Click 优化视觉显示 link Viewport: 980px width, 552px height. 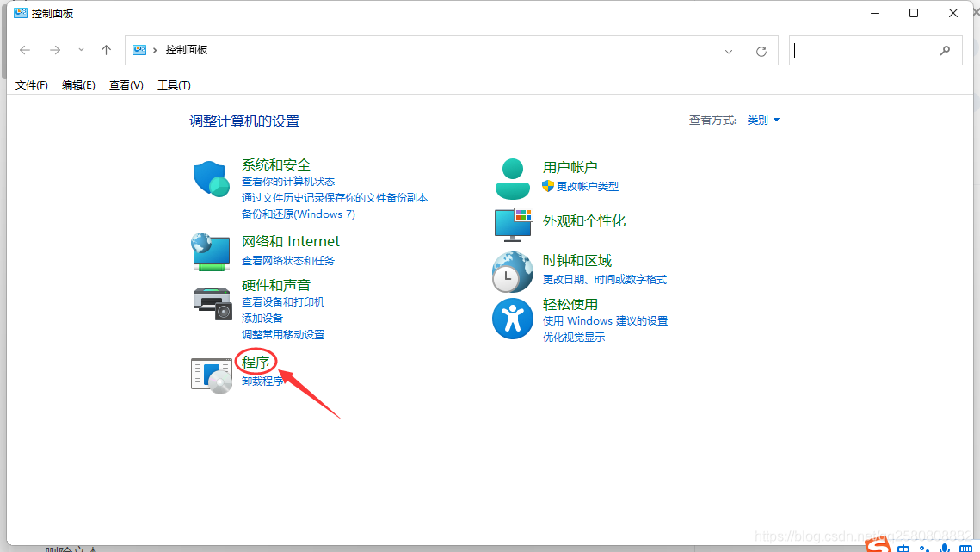574,338
